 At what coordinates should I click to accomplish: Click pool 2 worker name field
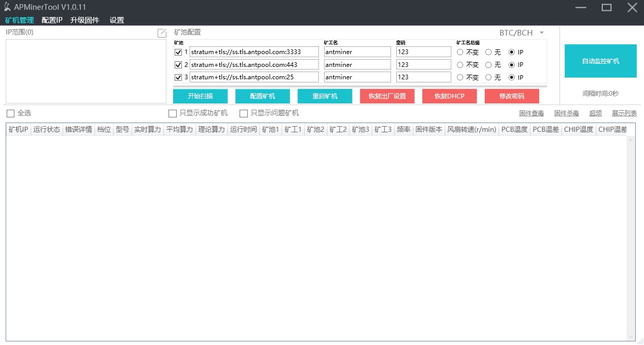tap(358, 65)
